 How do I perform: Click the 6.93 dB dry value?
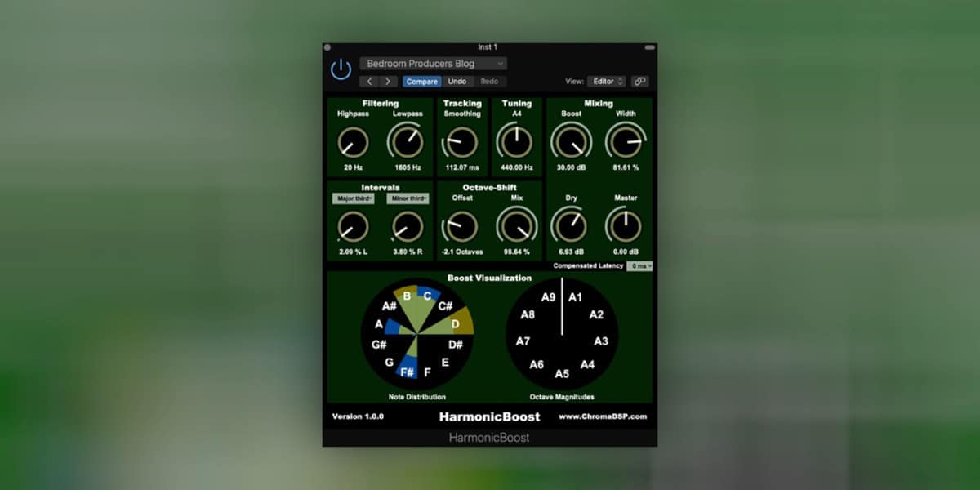[x=572, y=252]
